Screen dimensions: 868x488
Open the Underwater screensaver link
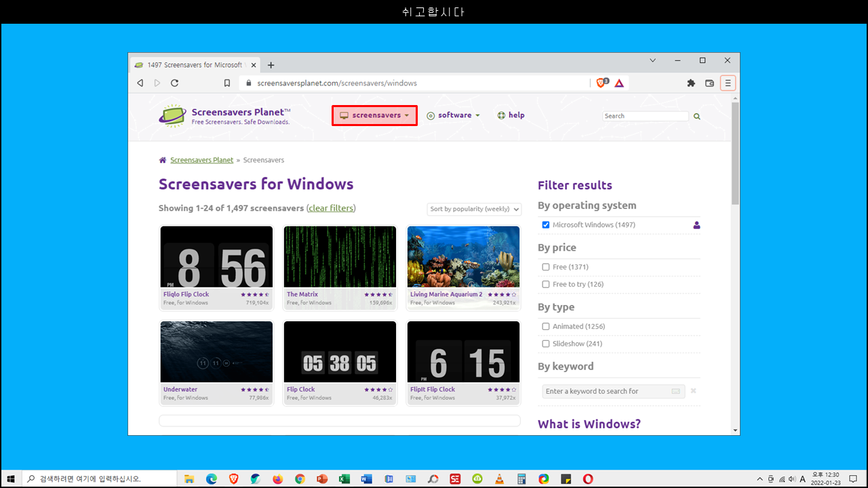[x=180, y=389]
